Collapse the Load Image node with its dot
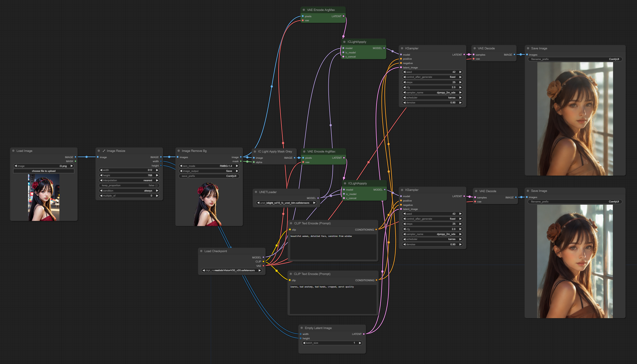 pyautogui.click(x=13, y=151)
